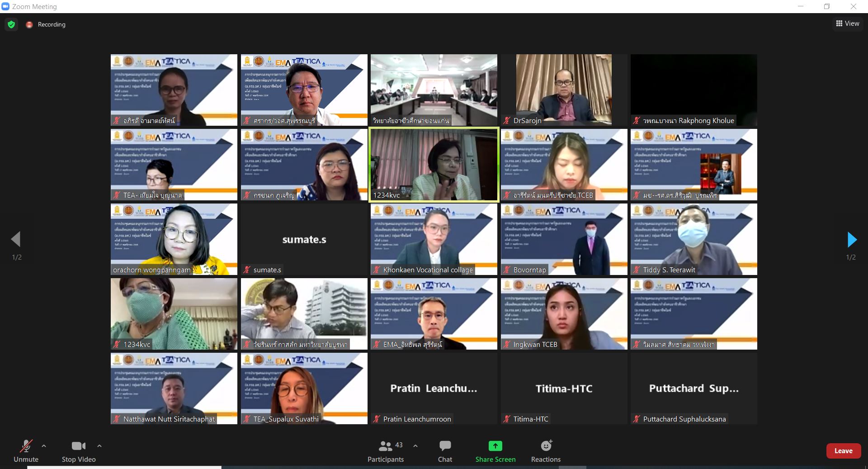This screenshot has height=469, width=868.
Task: Open the View layout grid menu
Action: [x=848, y=24]
